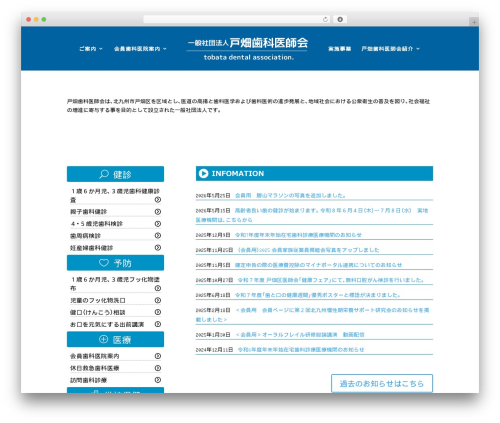Open the 2026年5月25日 マラソン photo announcement
Viewport: 500px width, 423px height.
tap(290, 195)
